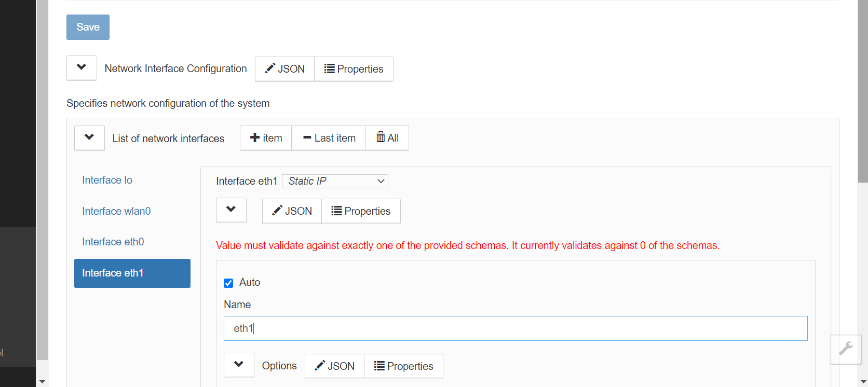Click the Name input field
This screenshot has height=387, width=868.
coord(516,328)
